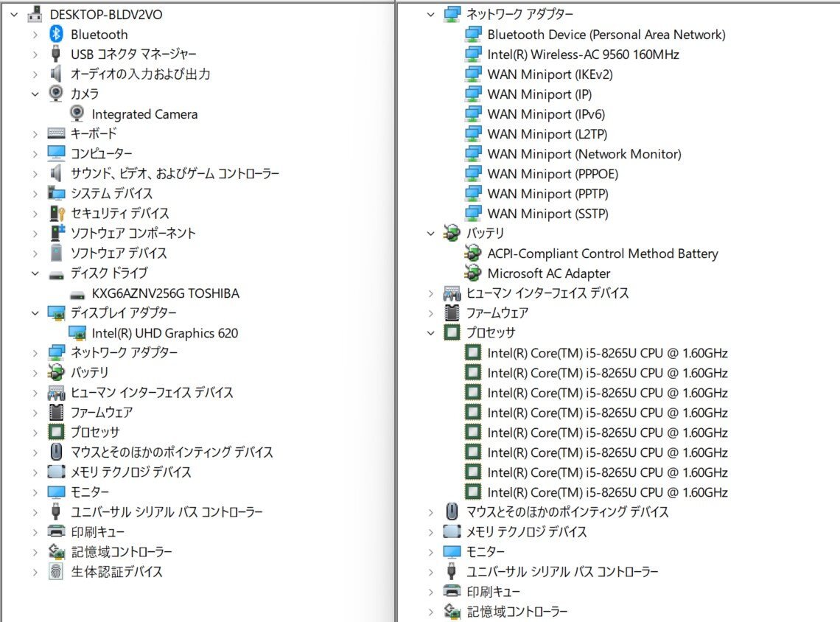This screenshot has width=840, height=622.
Task: Select WAN Miniport (IP) entry
Action: pyautogui.click(x=539, y=94)
